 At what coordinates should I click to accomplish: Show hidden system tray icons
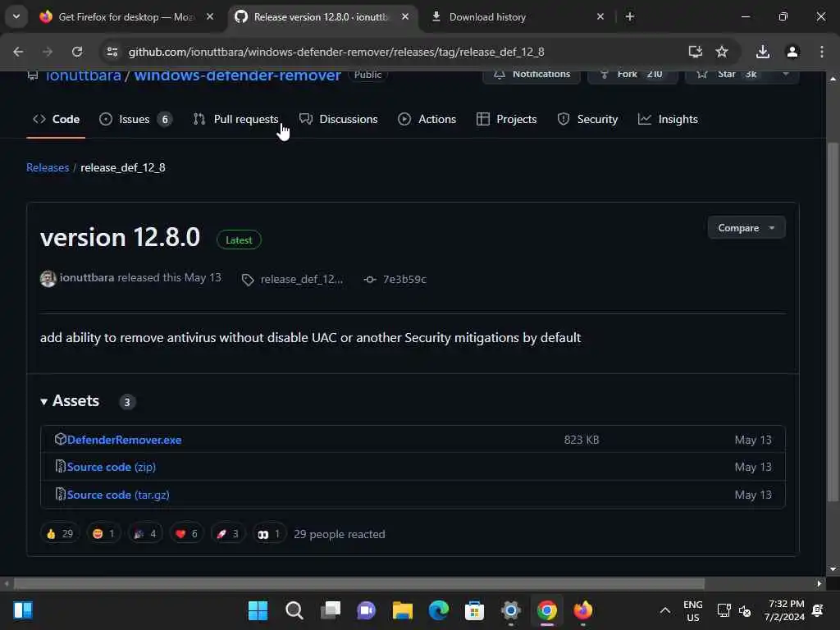click(x=664, y=610)
